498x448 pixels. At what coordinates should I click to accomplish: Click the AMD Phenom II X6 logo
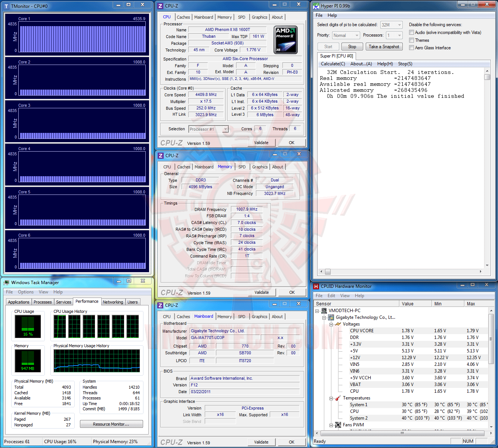click(286, 40)
